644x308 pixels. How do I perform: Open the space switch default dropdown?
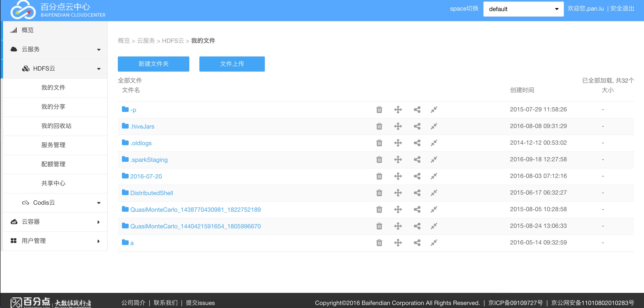[x=523, y=9]
